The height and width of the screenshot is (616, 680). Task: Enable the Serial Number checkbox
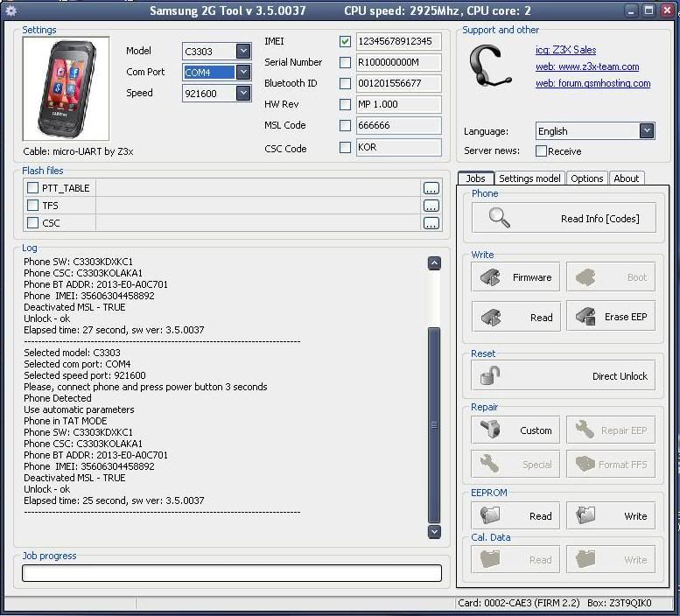pyautogui.click(x=345, y=62)
